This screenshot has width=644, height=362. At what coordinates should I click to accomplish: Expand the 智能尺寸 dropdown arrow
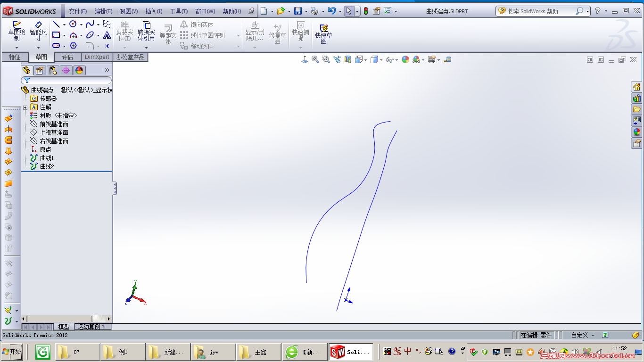[x=39, y=47]
